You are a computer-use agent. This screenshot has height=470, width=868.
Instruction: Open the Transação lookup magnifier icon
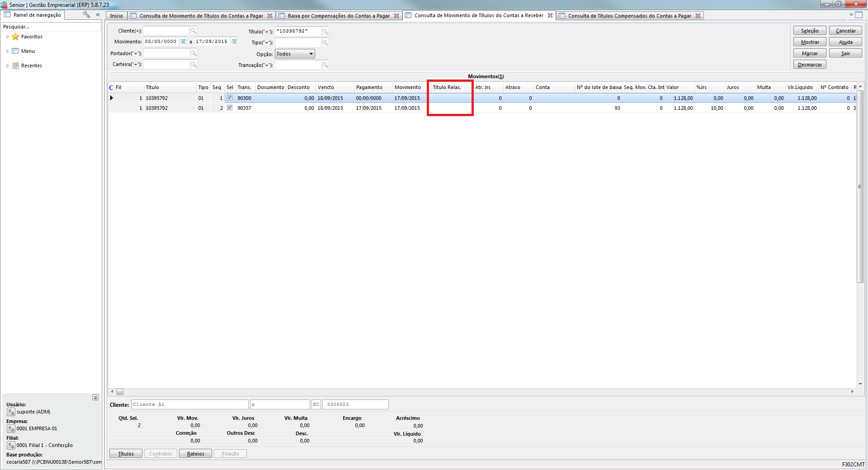pos(325,65)
